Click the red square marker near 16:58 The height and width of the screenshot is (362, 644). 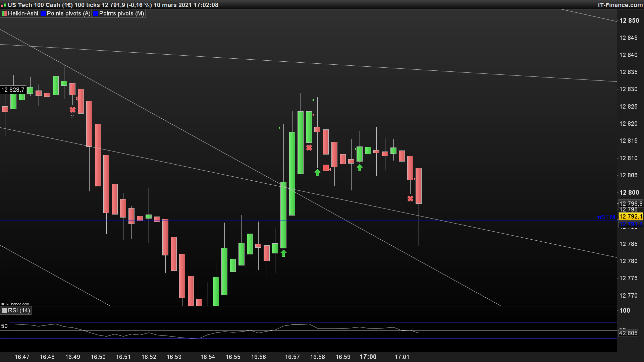click(326, 168)
